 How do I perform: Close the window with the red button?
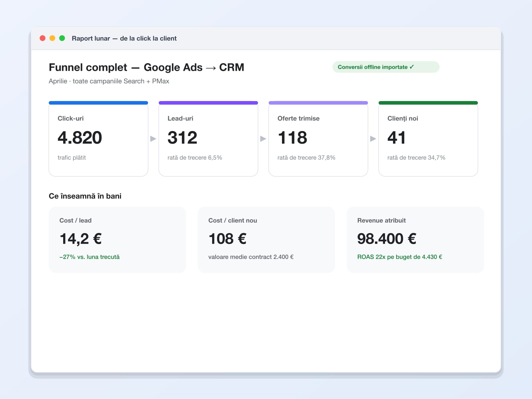(43, 38)
